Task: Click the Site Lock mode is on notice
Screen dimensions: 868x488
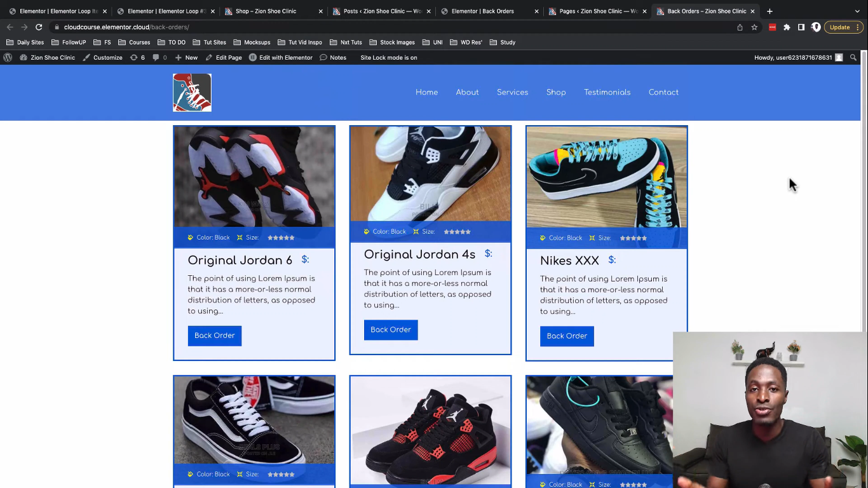Action: click(x=389, y=57)
